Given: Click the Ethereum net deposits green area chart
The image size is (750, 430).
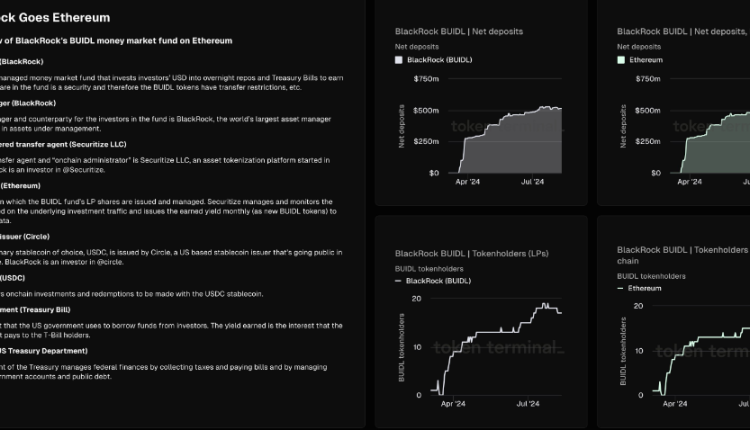Looking at the screenshot, I should coord(715,143).
